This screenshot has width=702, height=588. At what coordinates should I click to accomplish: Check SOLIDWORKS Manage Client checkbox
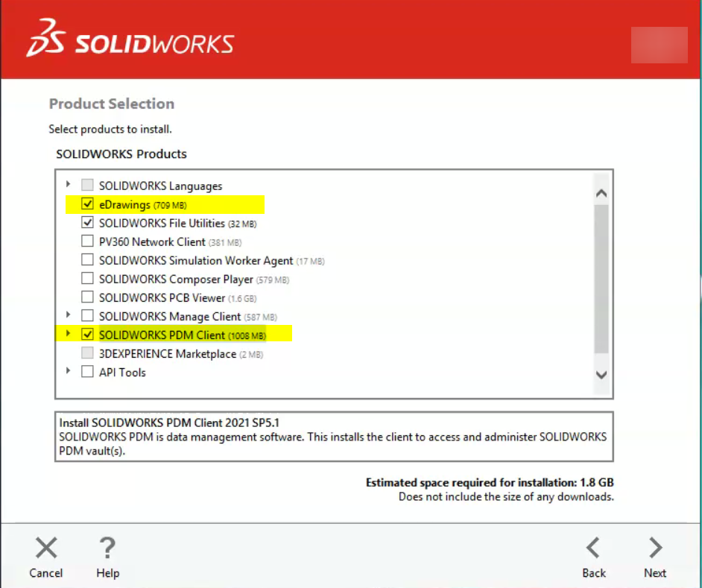[x=87, y=316]
